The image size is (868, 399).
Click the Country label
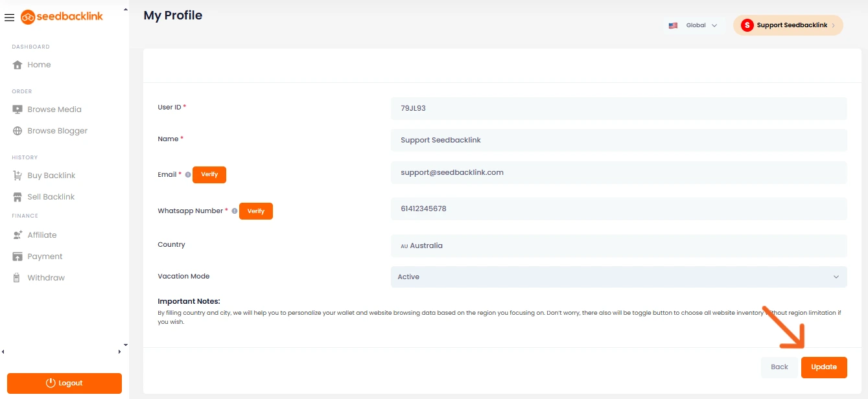(171, 245)
